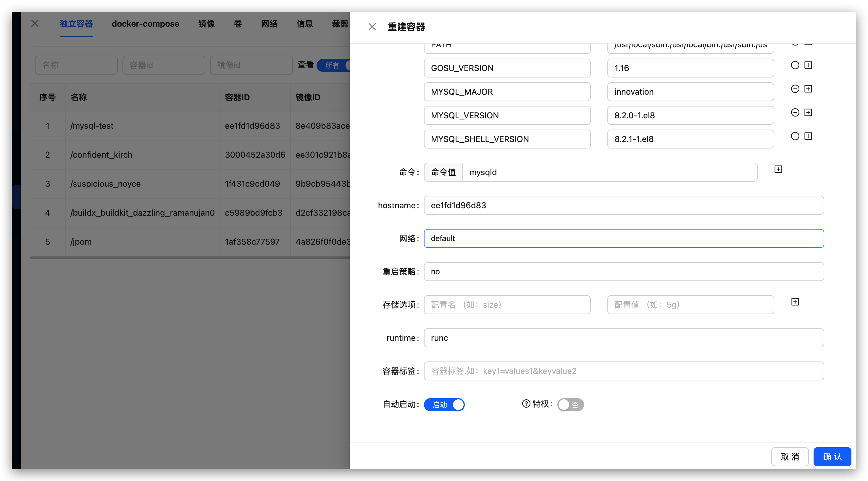Add a storage option row

(x=795, y=302)
